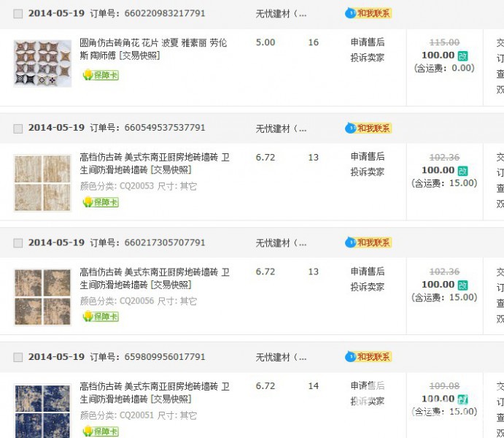
Task: Click green 改 price icon in first order
Action: (463, 56)
